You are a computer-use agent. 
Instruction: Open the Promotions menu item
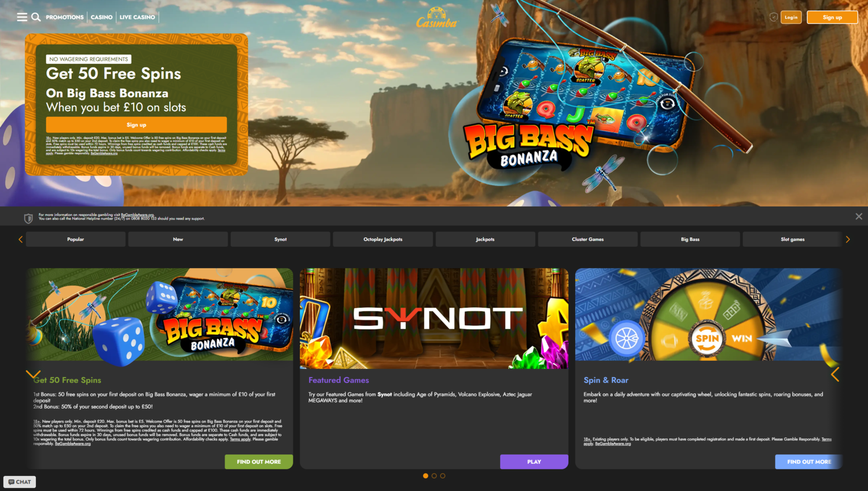(65, 17)
